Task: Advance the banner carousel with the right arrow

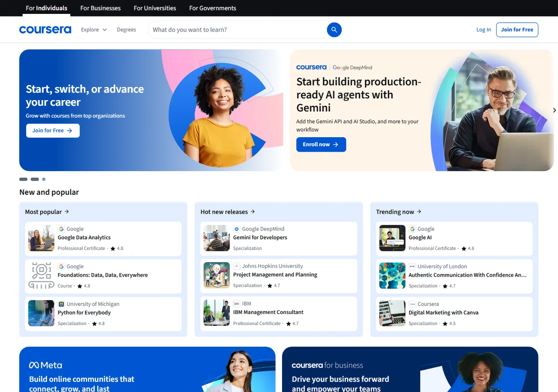Action: [x=555, y=110]
